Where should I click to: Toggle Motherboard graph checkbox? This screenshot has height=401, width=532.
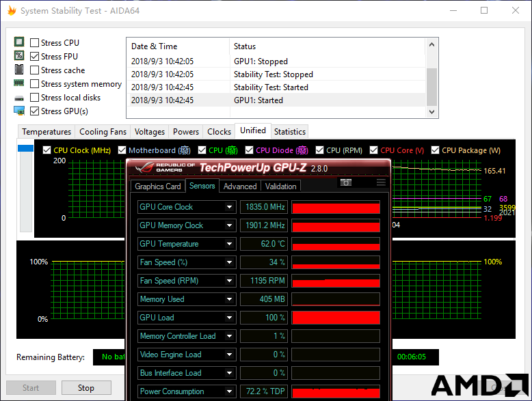click(x=122, y=150)
